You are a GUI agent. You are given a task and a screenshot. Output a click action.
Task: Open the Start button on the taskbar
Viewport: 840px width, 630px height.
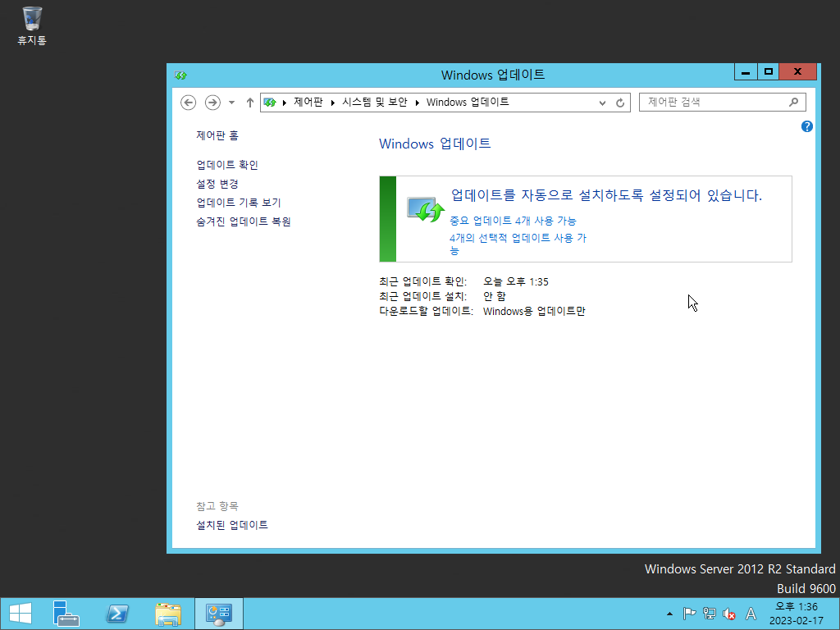pyautogui.click(x=21, y=614)
